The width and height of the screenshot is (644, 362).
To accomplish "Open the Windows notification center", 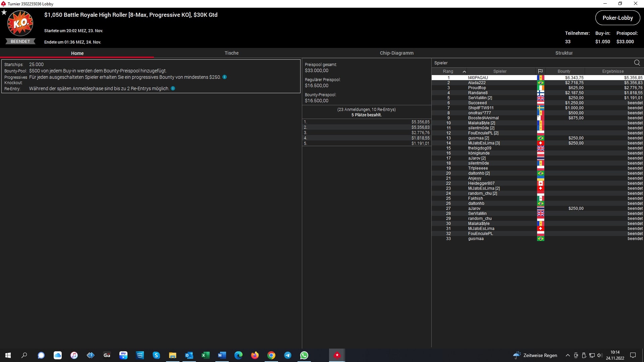I will pos(633,355).
